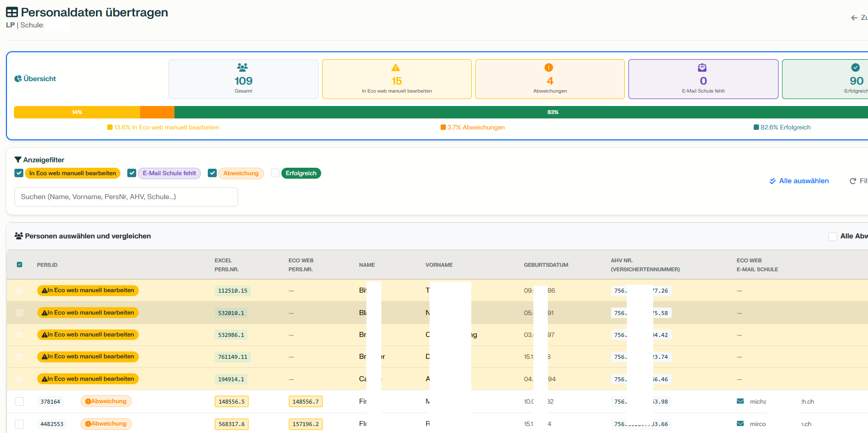Click the green checkmark icon in Erfolgreich card
868x433 pixels.
point(855,68)
